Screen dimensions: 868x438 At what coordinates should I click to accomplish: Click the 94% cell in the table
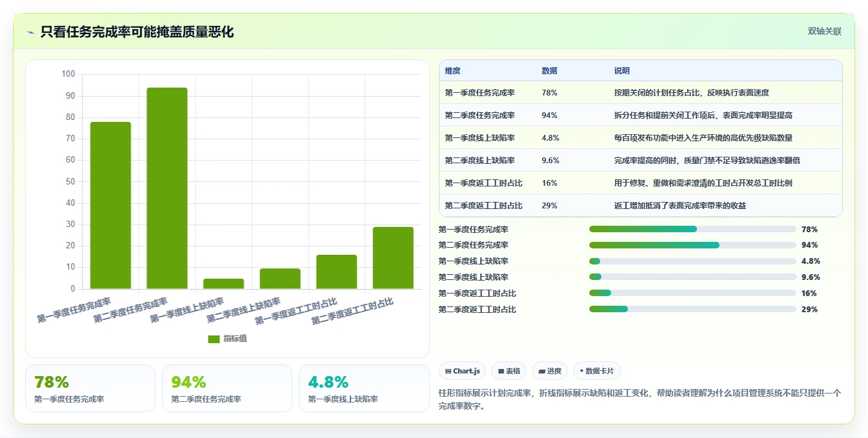(550, 115)
